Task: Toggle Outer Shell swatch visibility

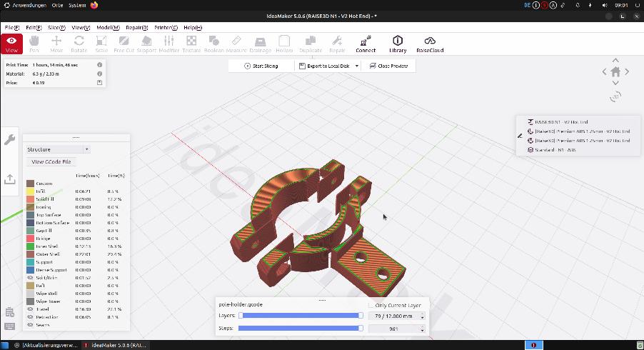Action: 30,254
